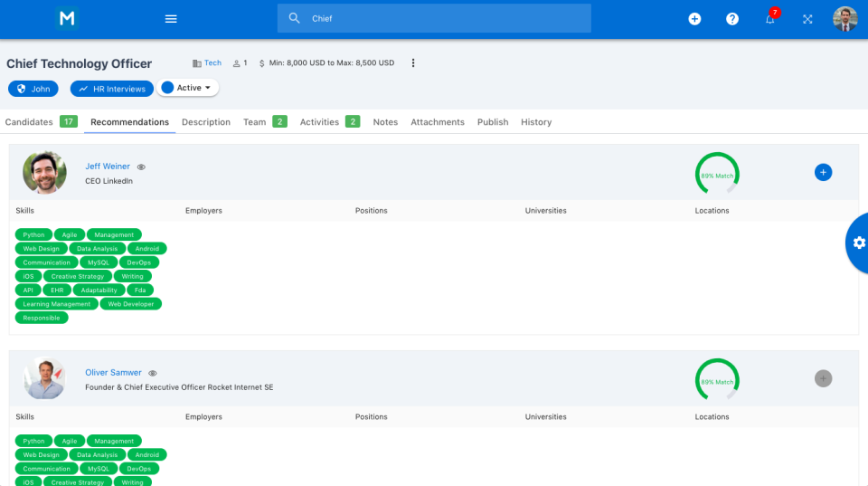Open the user profile avatar menu
868x486 pixels.
click(x=844, y=19)
